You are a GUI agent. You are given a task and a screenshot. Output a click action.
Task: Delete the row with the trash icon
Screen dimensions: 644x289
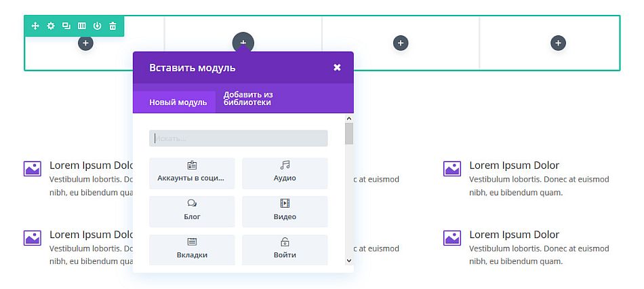click(113, 26)
